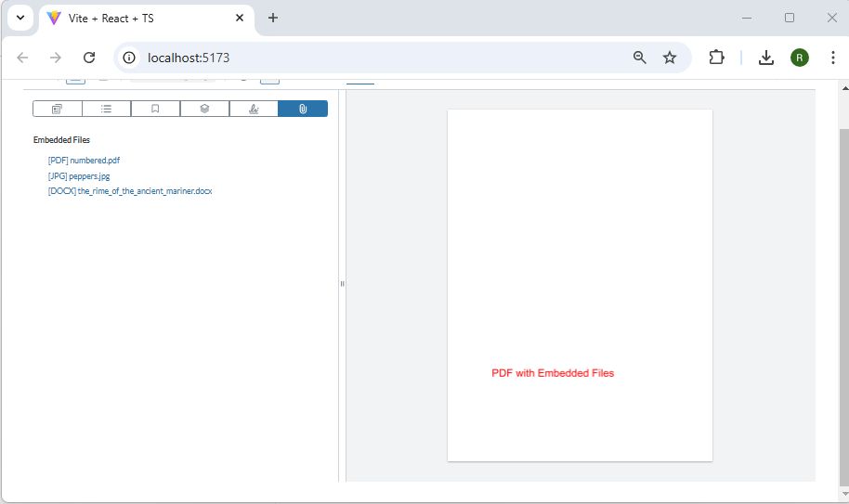Go back in browser history
The height and width of the screenshot is (504, 849).
[x=22, y=58]
